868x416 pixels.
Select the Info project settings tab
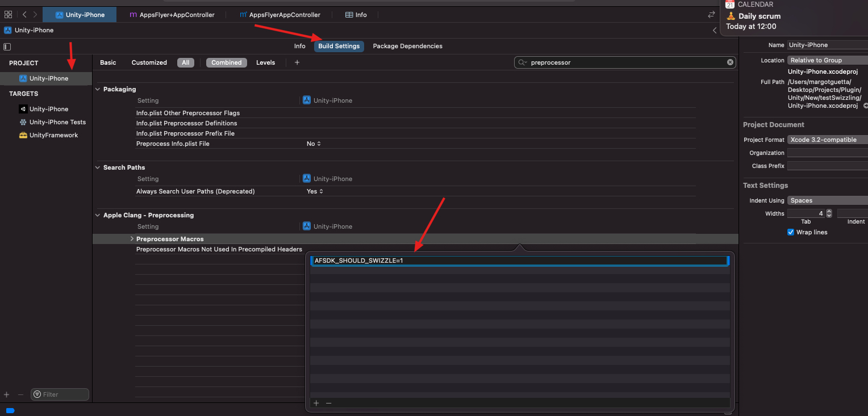point(300,46)
